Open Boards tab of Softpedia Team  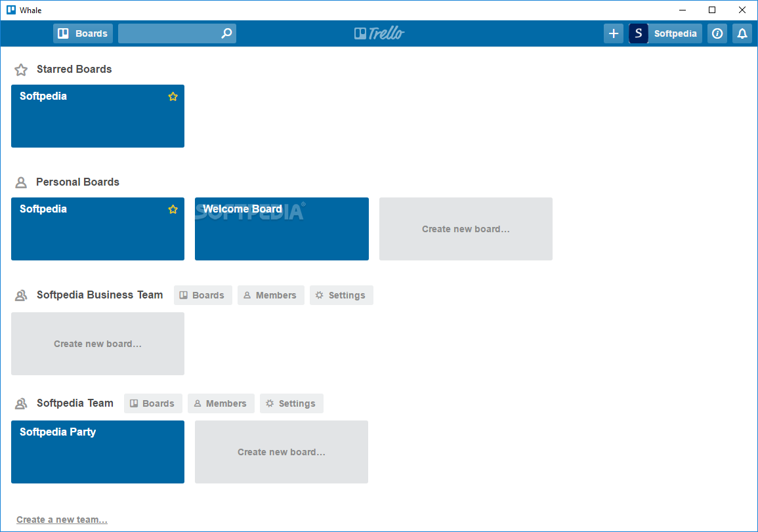[x=154, y=403]
